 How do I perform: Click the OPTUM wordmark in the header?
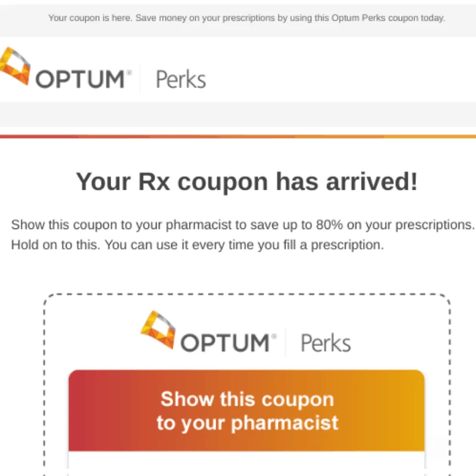[80, 79]
